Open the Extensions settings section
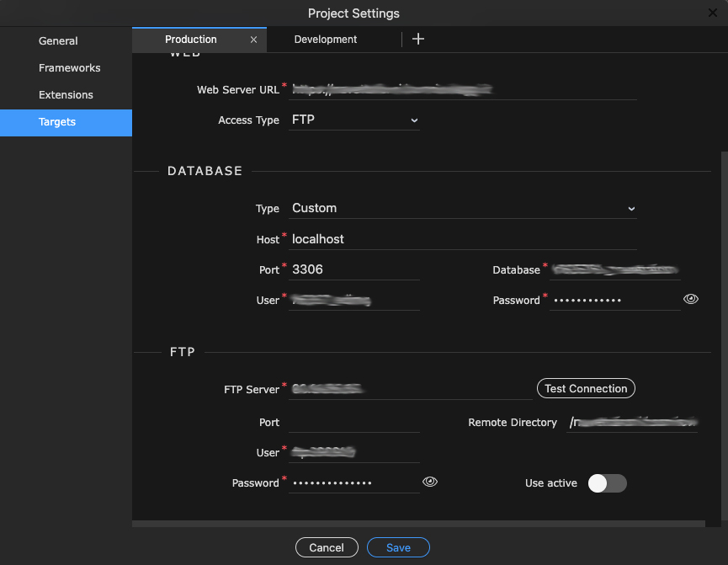The width and height of the screenshot is (728, 565). click(x=66, y=95)
